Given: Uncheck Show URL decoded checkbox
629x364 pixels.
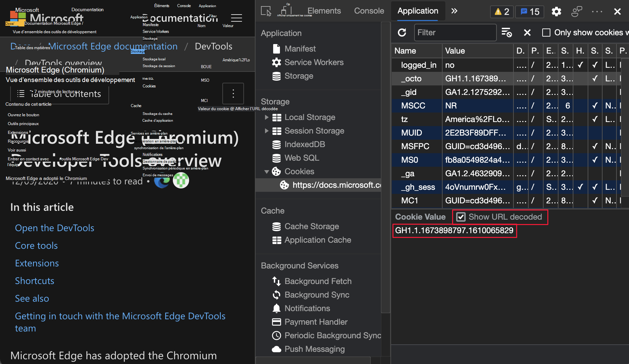Looking at the screenshot, I should [x=461, y=217].
